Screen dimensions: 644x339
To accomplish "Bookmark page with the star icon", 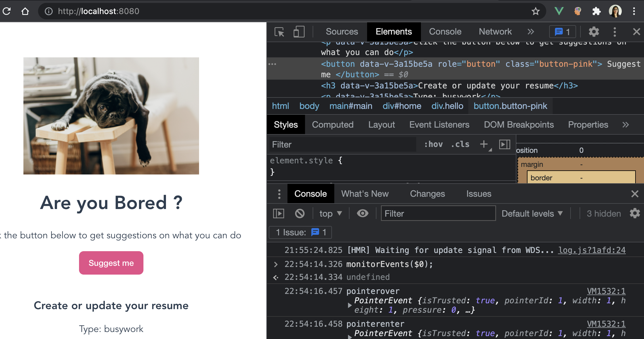I will (535, 11).
